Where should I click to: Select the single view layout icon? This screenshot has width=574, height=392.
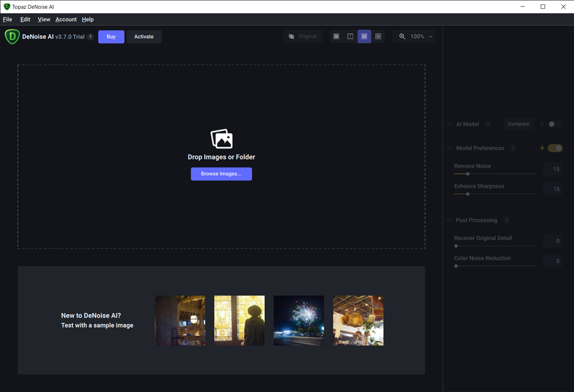pyautogui.click(x=336, y=37)
